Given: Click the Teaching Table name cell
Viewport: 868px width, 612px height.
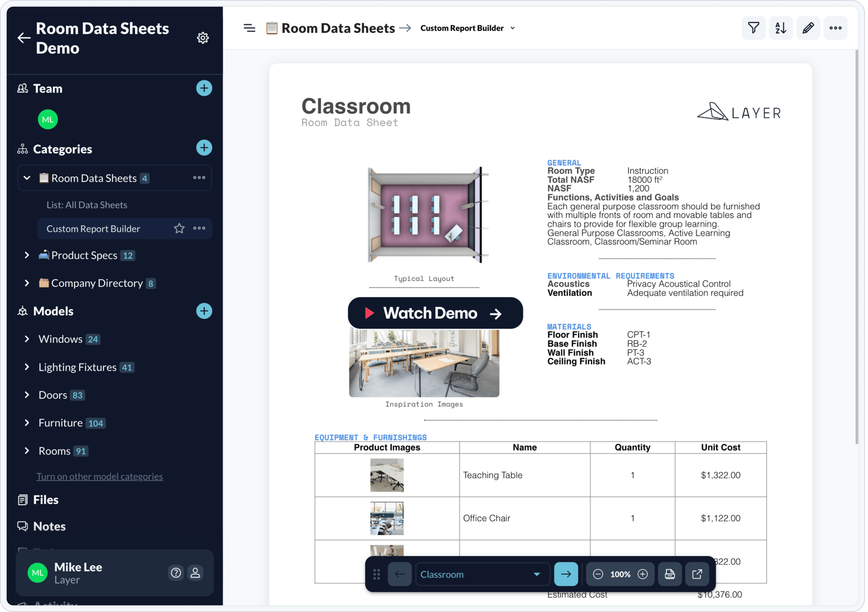Looking at the screenshot, I should point(525,475).
